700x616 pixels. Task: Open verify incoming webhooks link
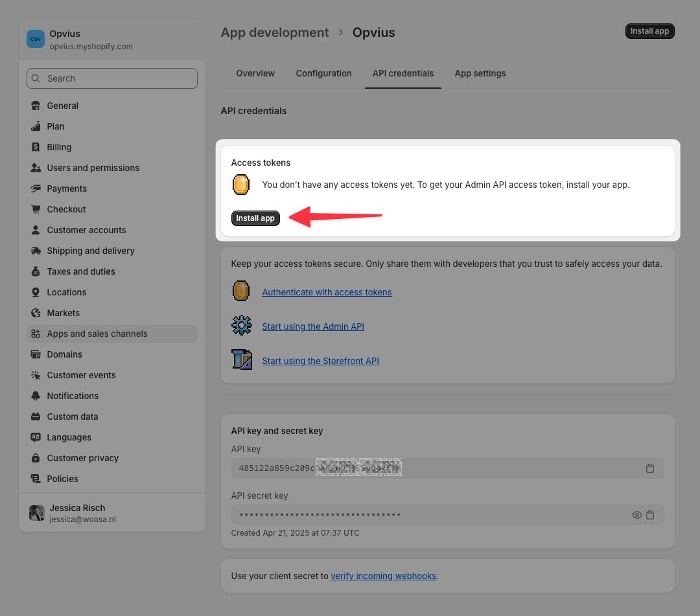(x=384, y=576)
